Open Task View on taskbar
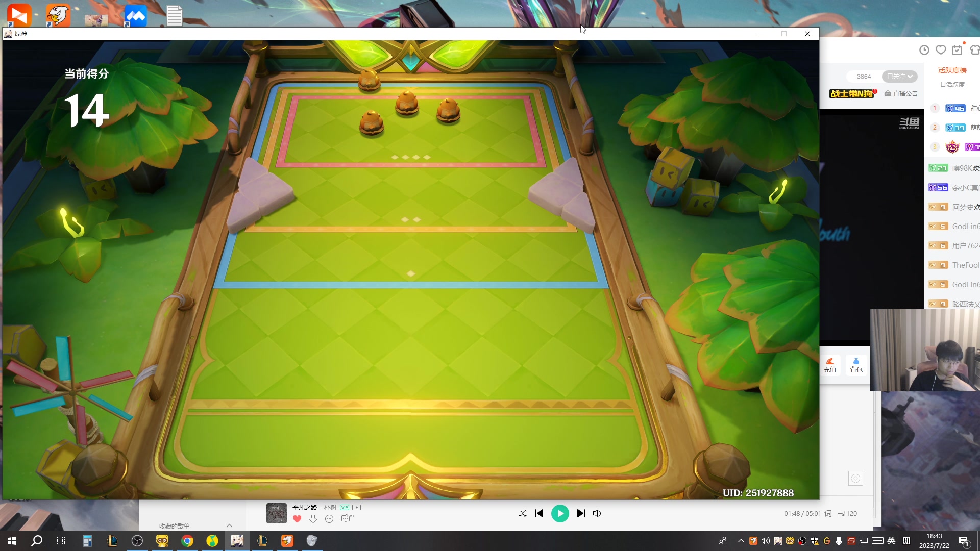The width and height of the screenshot is (980, 551). [x=61, y=541]
